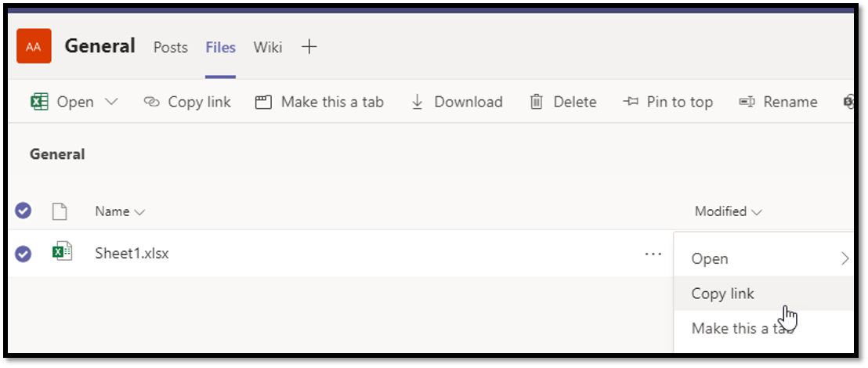Switch to the Posts tab

170,47
